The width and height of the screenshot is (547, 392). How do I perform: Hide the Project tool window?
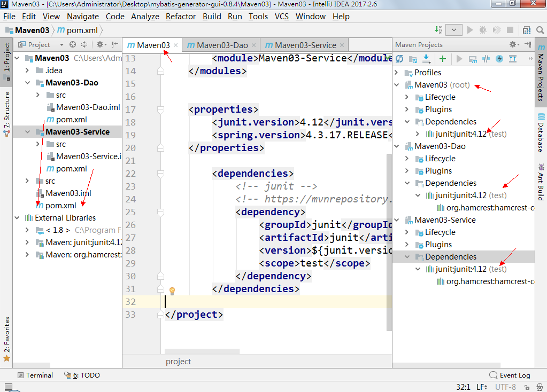click(115, 44)
